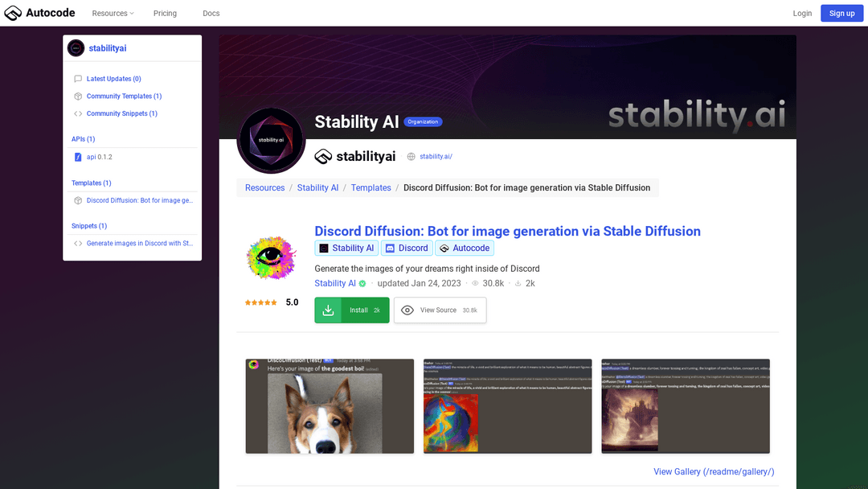This screenshot has height=489, width=868.
Task: Open the stability.ai/ website link
Action: pyautogui.click(x=436, y=157)
